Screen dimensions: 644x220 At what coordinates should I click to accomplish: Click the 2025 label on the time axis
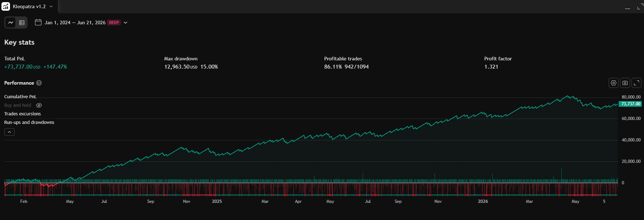(217, 201)
